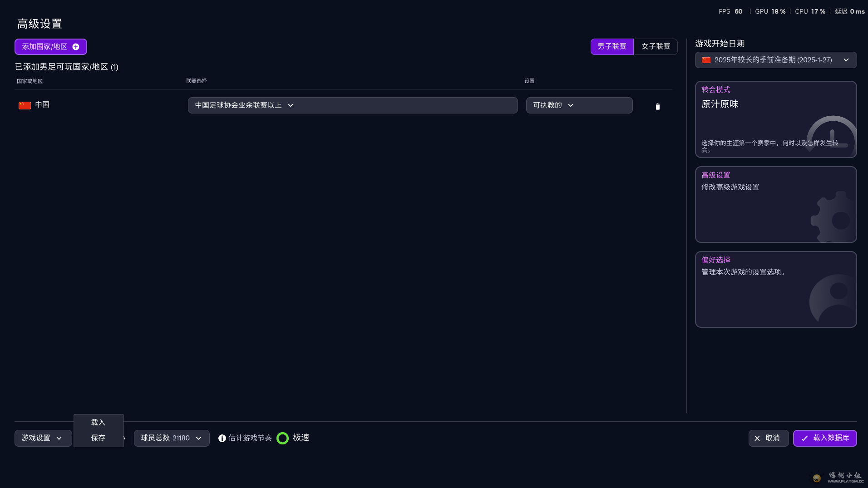Screen dimensions: 868x488
Task: Click the plus icon in 添加国家/地区
Action: click(x=76, y=47)
